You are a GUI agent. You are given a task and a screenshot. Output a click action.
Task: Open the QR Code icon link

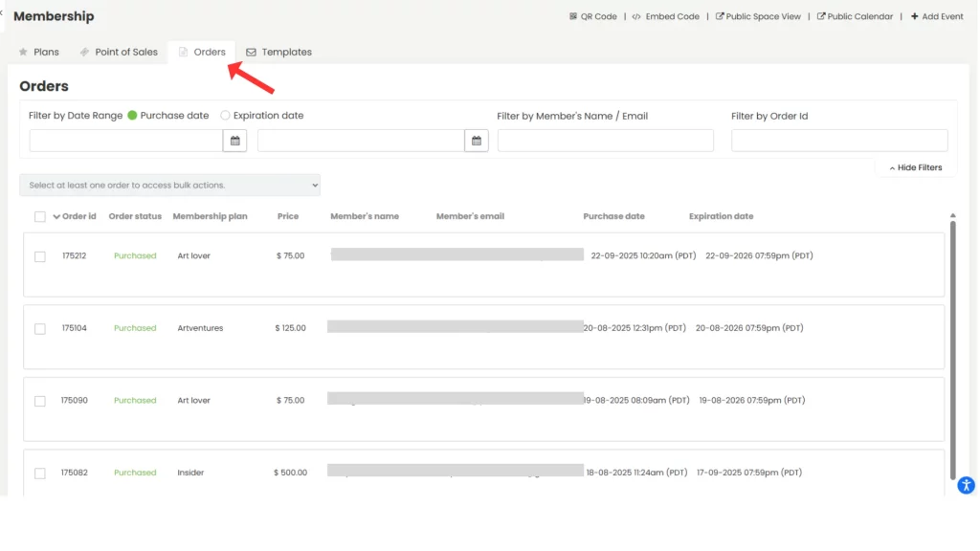573,16
